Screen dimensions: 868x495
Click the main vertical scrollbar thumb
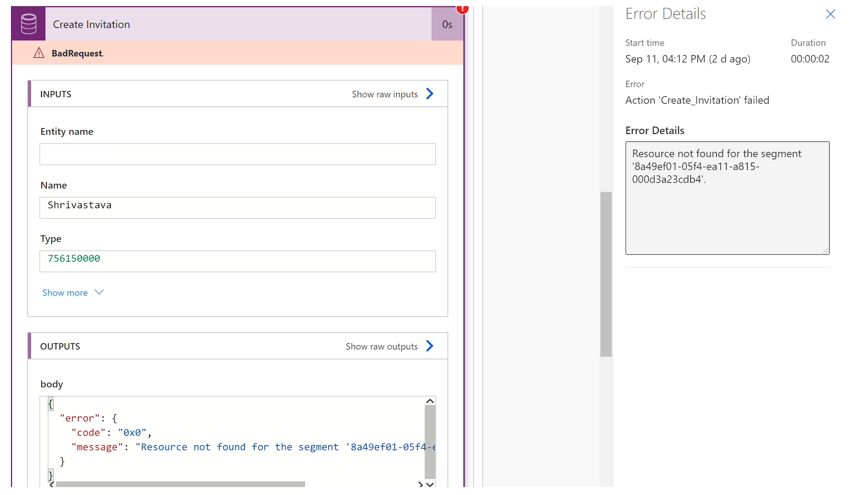(x=606, y=274)
